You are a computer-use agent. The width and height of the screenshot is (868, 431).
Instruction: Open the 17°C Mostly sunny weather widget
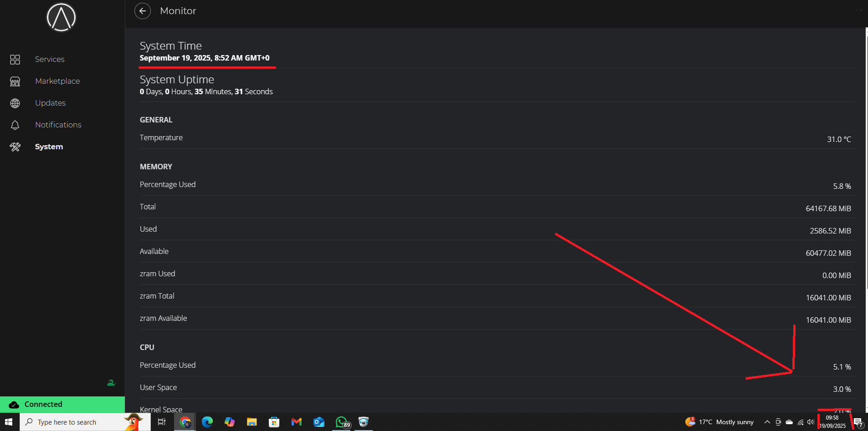719,422
